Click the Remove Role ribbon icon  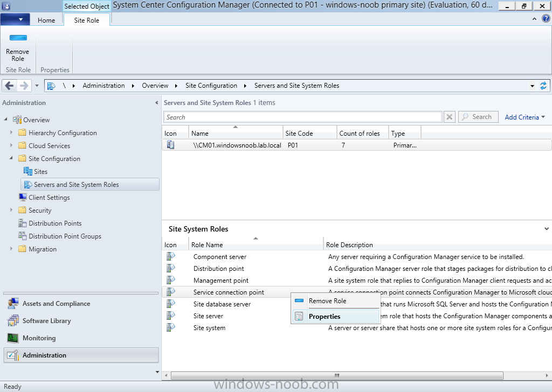18,38
